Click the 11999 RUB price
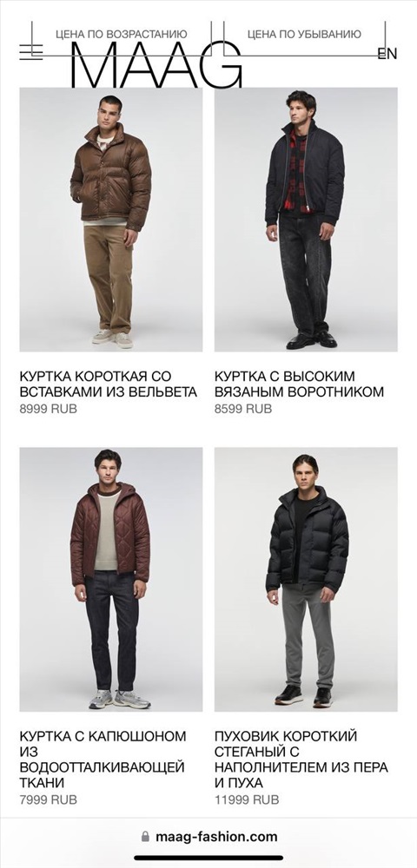 pos(247,800)
